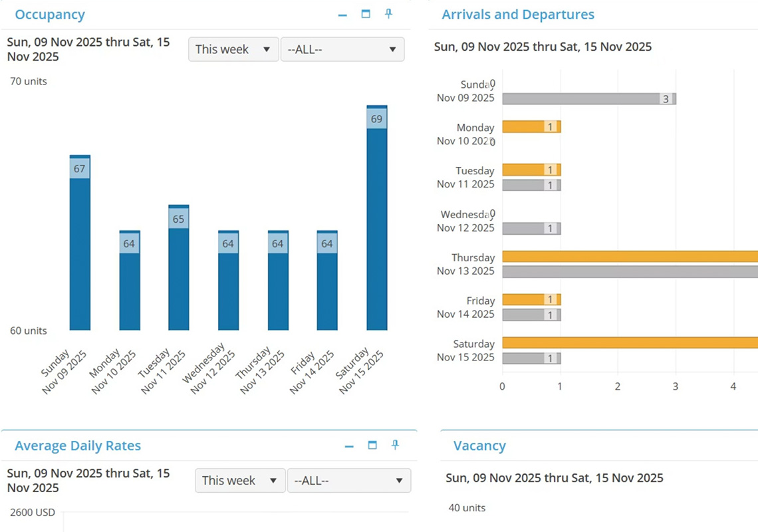Image resolution: width=758 pixels, height=532 pixels.
Task: Minimize the Occupancy panel
Action: point(342,14)
